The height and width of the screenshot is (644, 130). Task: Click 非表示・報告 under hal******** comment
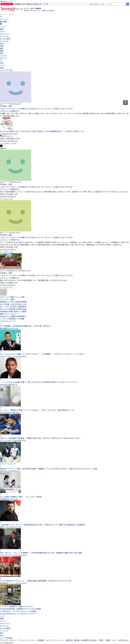6,235
